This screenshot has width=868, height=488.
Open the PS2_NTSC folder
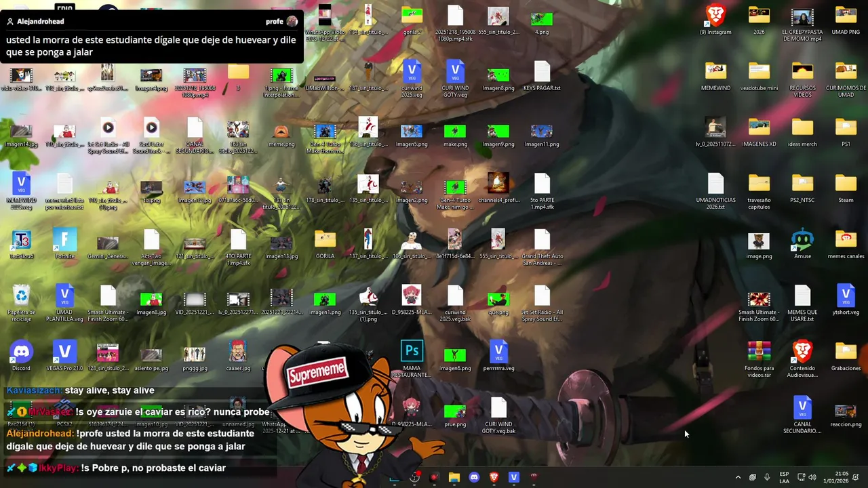click(x=802, y=189)
